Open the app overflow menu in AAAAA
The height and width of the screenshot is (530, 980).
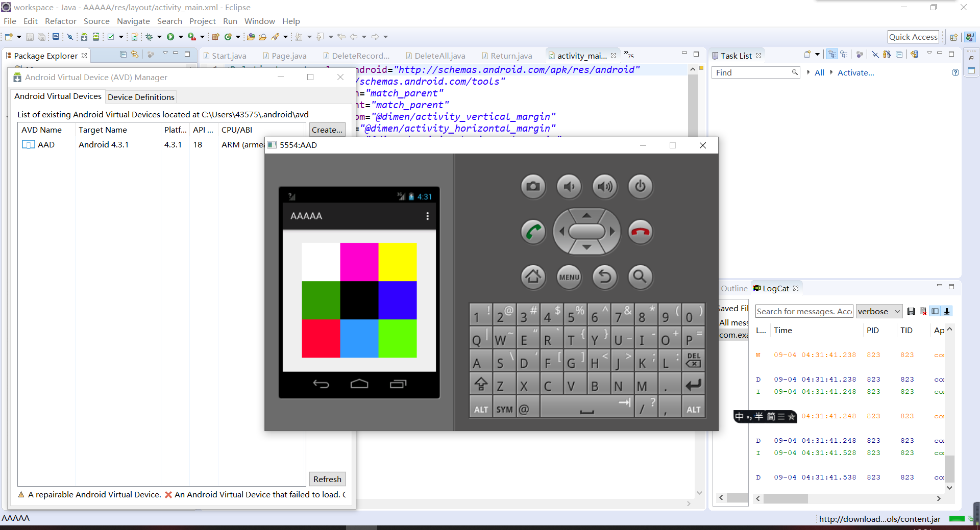[x=427, y=216]
